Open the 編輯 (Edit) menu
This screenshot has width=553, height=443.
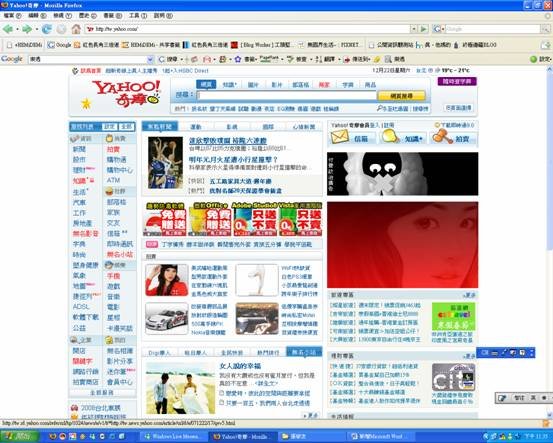[x=37, y=16]
